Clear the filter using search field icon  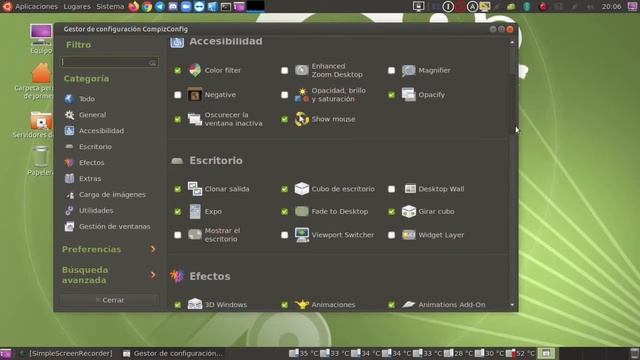152,62
